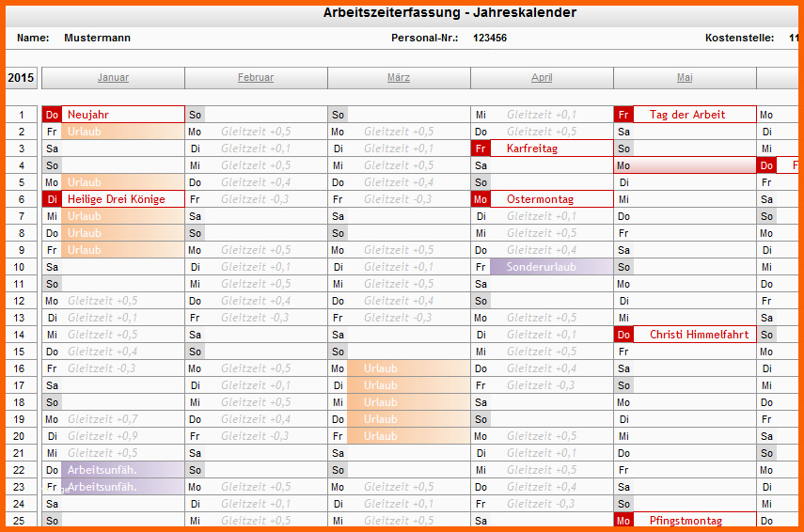Select Gleitzeit +0,5 on April 20
Screen dimensions: 804x532
pos(542,436)
